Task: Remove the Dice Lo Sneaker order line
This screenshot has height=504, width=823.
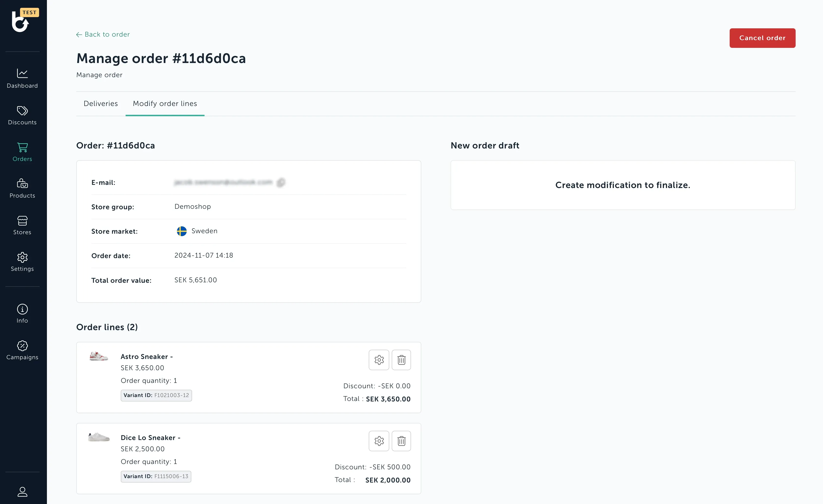Action: pos(401,441)
